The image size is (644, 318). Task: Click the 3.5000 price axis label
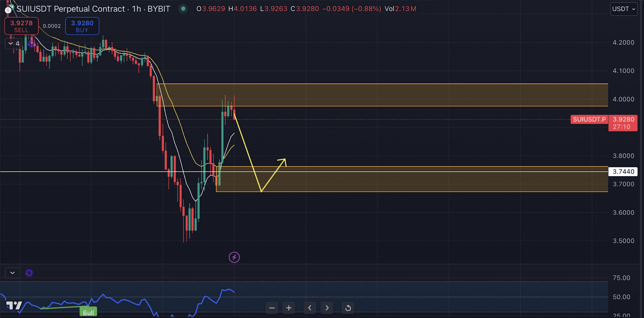tap(623, 241)
